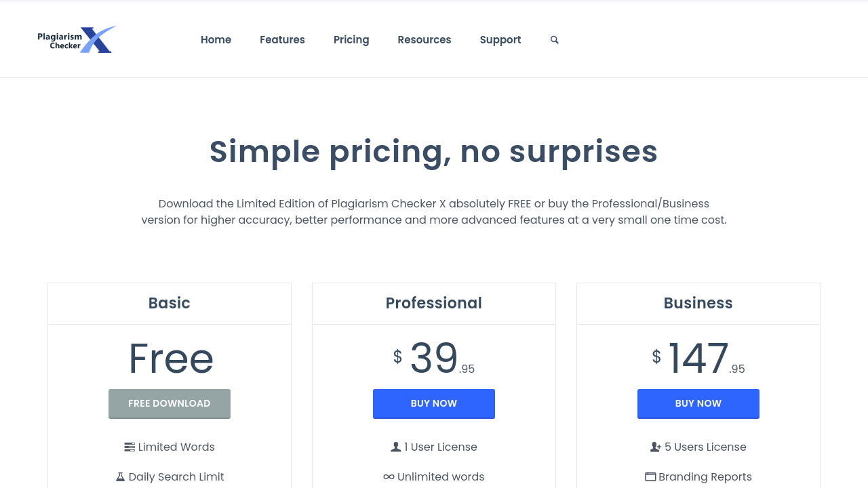Click the Basic plan heading

(x=170, y=303)
